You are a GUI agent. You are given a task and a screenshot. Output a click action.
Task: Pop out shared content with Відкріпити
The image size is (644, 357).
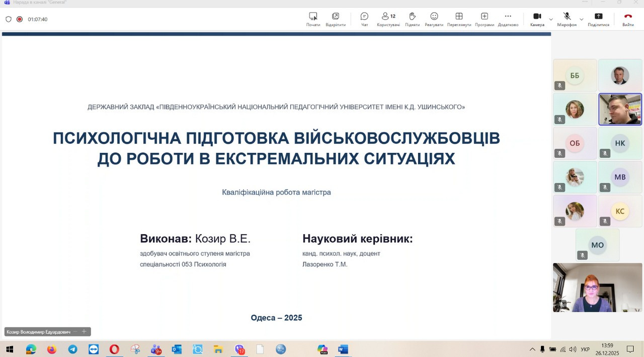[336, 19]
